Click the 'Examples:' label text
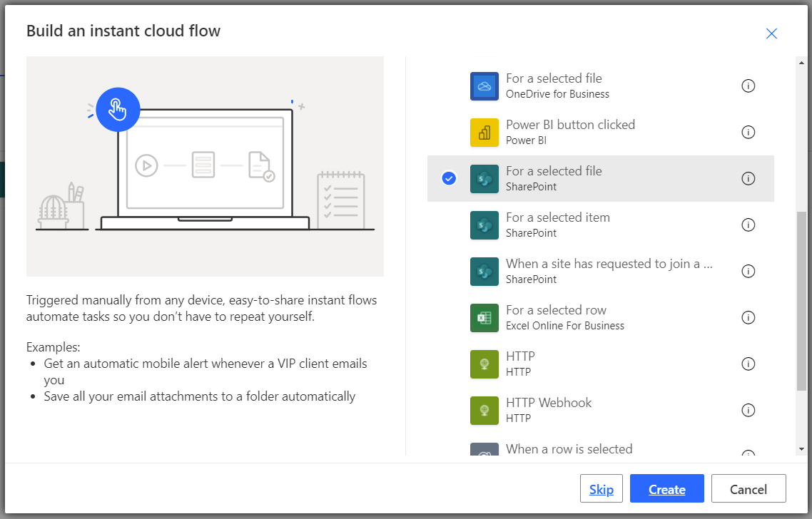This screenshot has height=519, width=812. pyautogui.click(x=54, y=346)
